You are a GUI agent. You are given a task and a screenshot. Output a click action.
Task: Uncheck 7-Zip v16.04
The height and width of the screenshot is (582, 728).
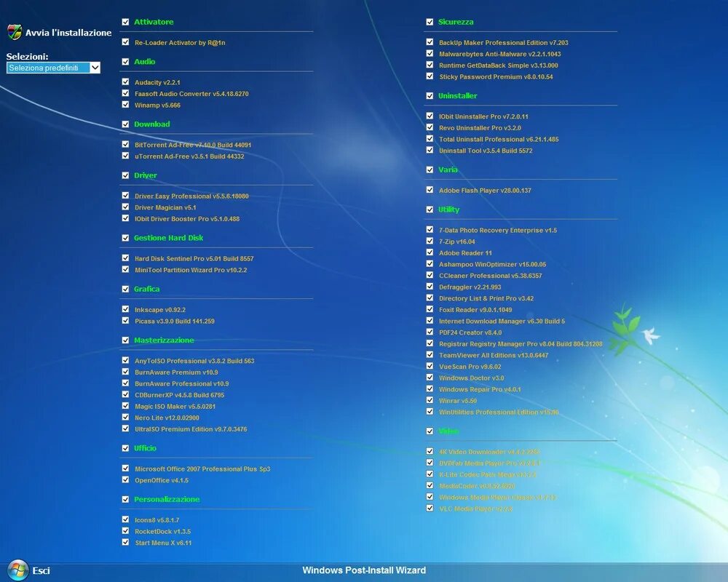(x=430, y=241)
